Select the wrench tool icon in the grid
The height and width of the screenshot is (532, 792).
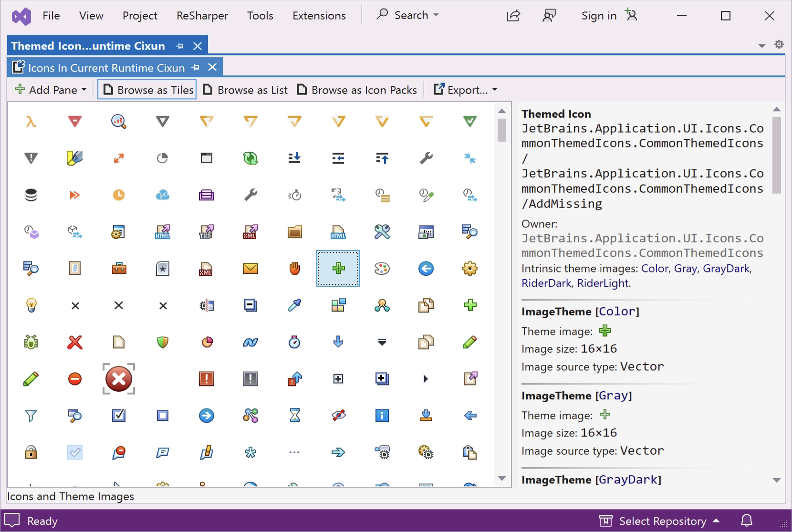click(426, 158)
